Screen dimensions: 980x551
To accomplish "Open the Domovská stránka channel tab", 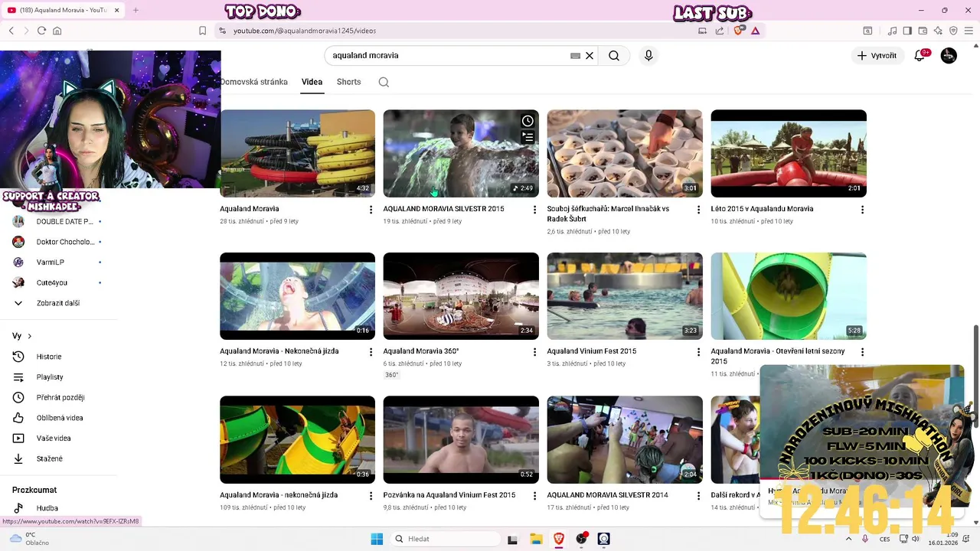I will tap(254, 82).
